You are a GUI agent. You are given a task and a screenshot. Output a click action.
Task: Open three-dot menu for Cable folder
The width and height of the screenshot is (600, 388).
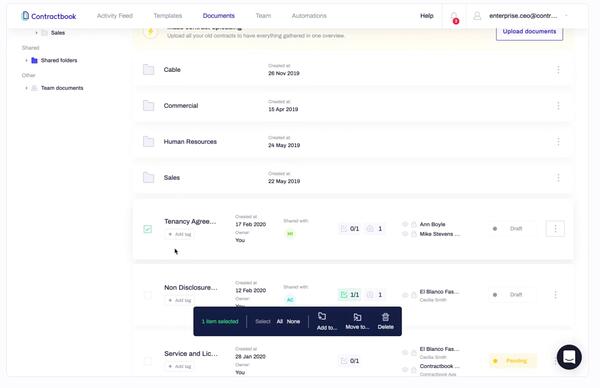558,70
